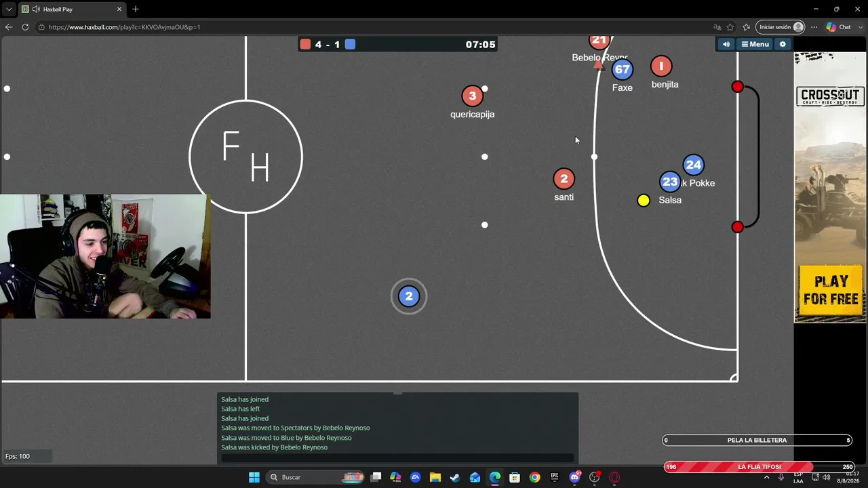Open Discord from taskbar
The image size is (868, 488).
575,477
